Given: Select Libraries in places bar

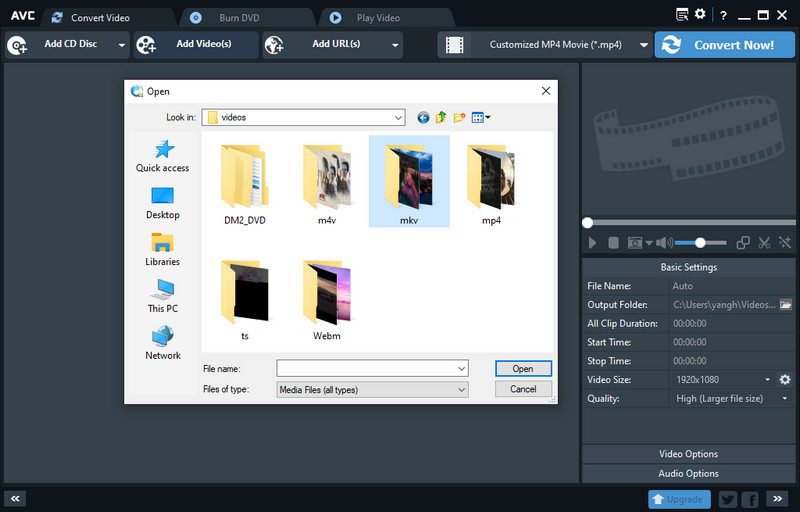Looking at the screenshot, I should click(162, 250).
